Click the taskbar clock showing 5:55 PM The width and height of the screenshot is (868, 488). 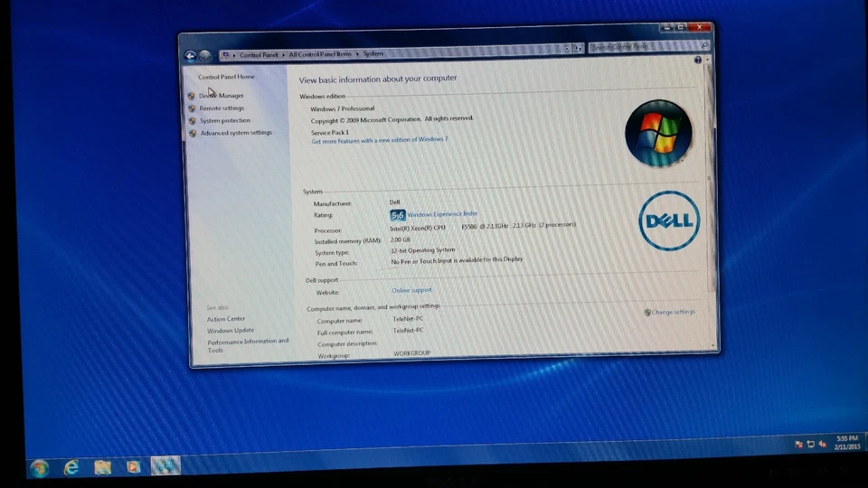point(847,443)
